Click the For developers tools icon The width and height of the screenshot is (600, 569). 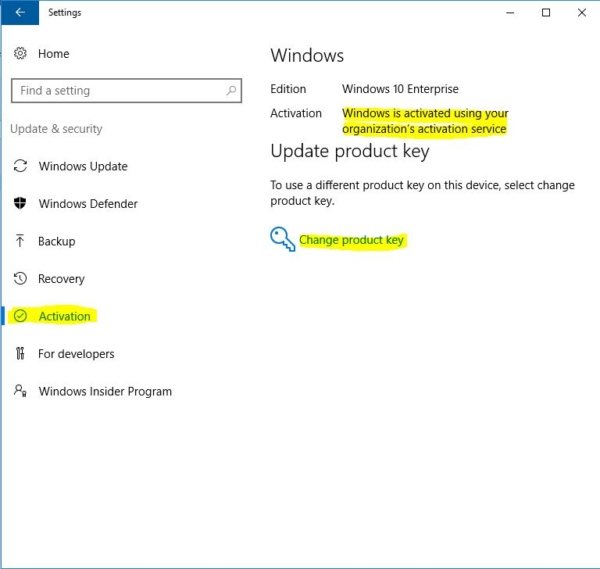pyautogui.click(x=20, y=354)
